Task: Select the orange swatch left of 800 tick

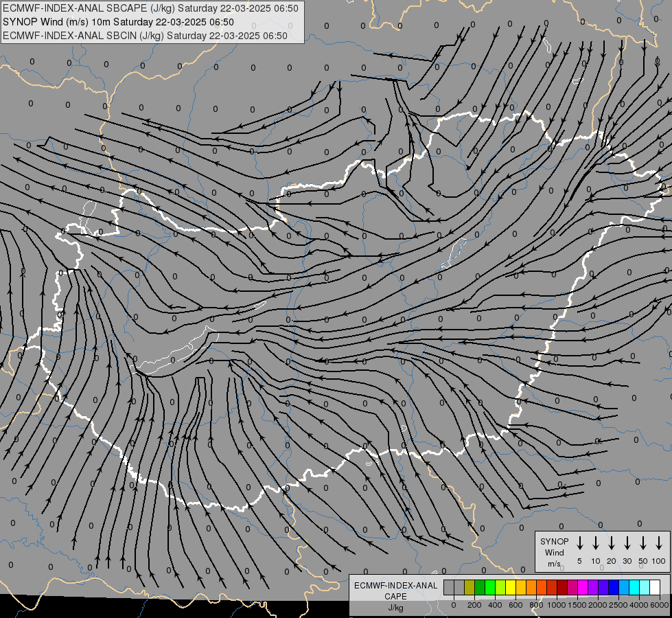Action: (x=531, y=588)
